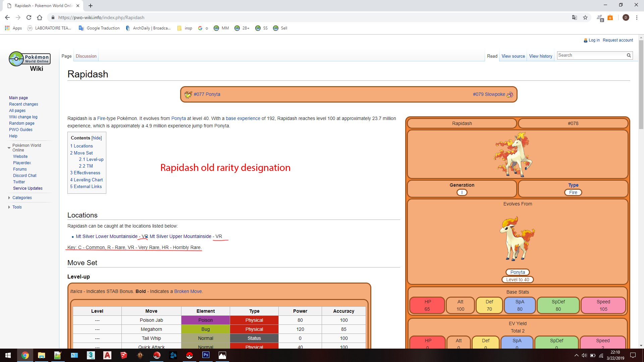The width and height of the screenshot is (644, 362).
Task: Open the base experience link
Action: click(243, 118)
